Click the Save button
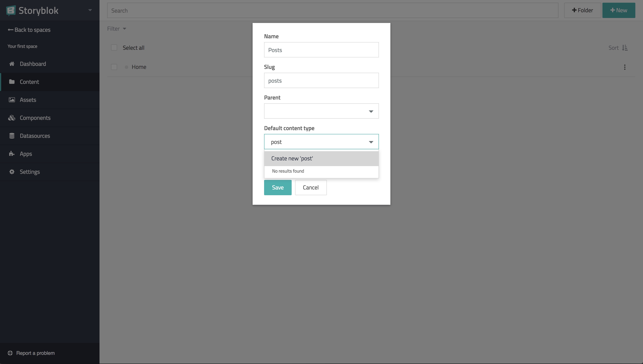643x364 pixels. [277, 187]
